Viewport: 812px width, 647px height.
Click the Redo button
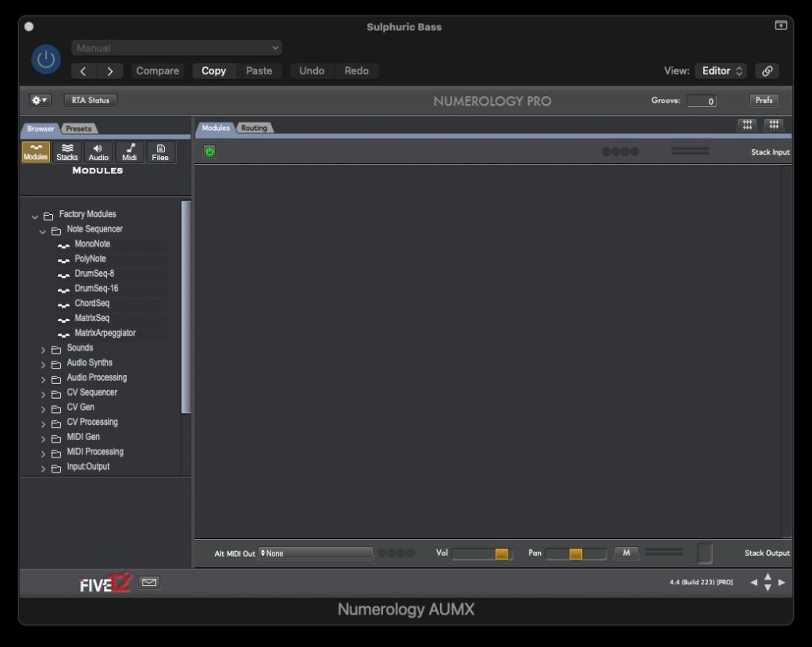coord(357,71)
